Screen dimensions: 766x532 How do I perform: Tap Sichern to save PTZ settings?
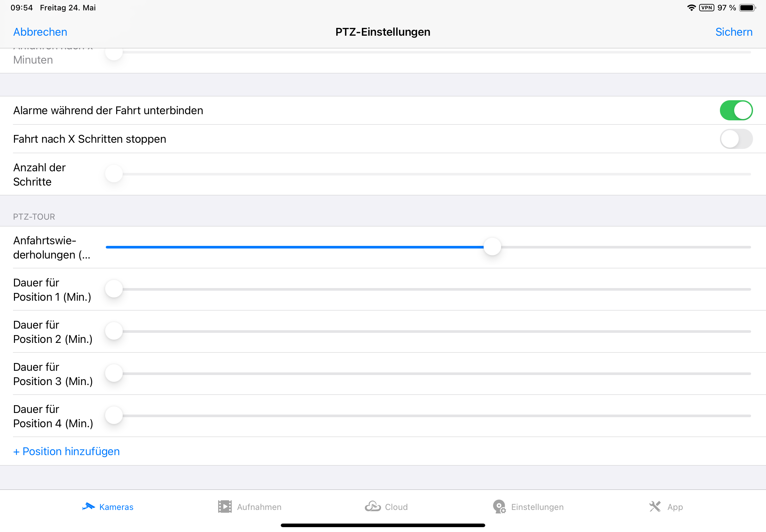click(x=734, y=32)
